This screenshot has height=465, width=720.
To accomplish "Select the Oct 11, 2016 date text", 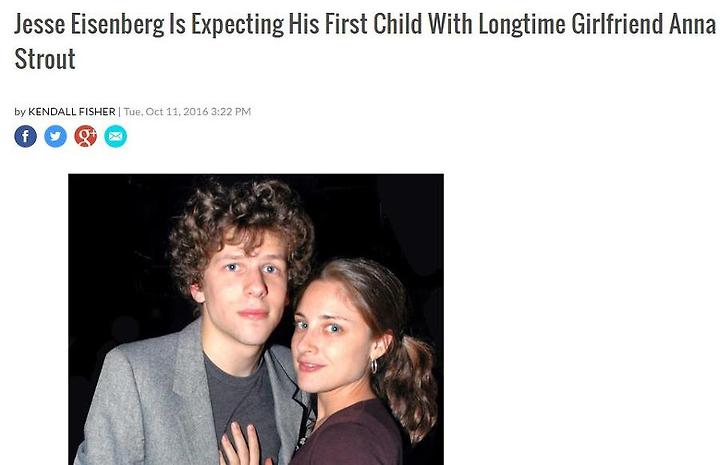I will pos(177,112).
